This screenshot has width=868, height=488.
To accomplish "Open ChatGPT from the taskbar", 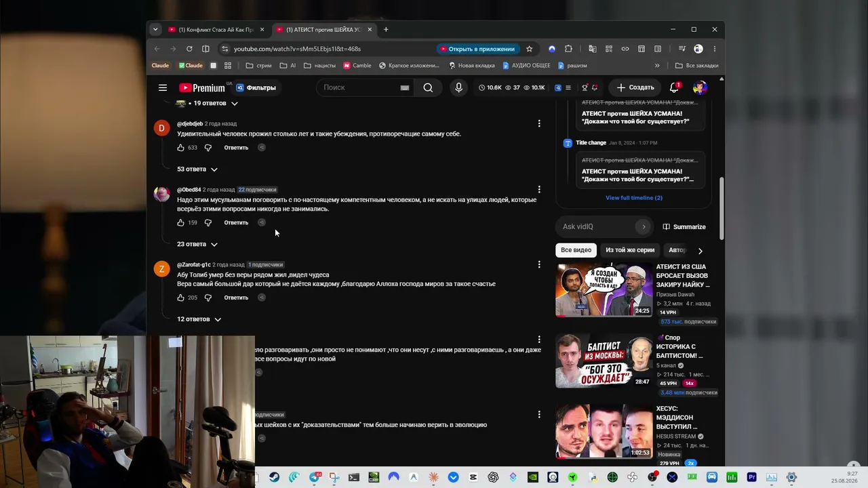I will pos(493,477).
